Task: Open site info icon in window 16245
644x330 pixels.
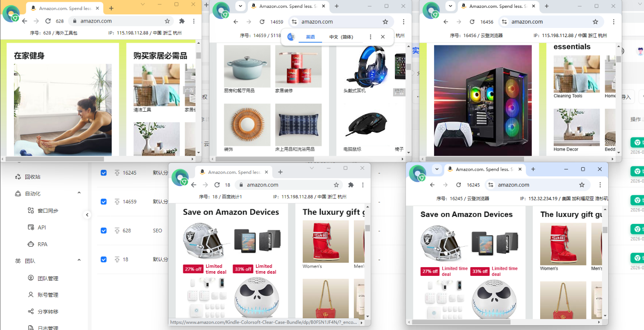Action: pos(491,185)
